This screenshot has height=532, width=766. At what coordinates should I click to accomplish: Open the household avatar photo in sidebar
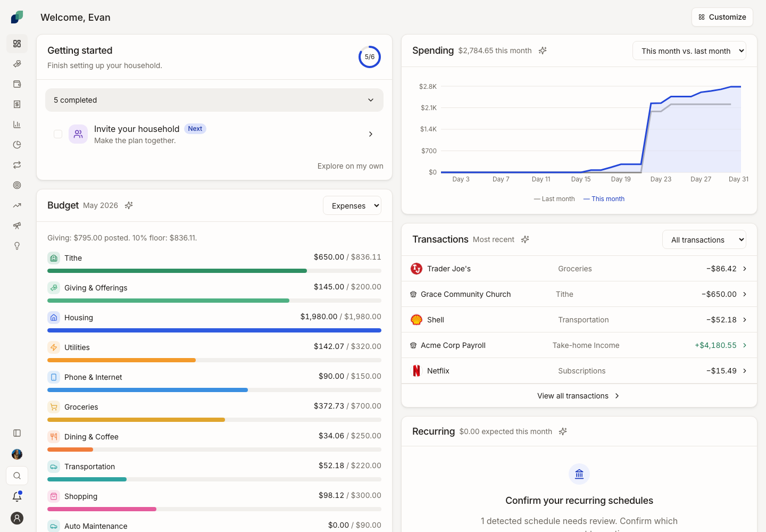17,454
